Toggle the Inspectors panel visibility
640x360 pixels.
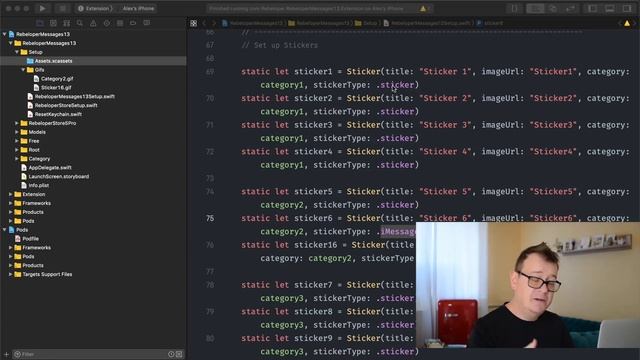click(x=627, y=8)
